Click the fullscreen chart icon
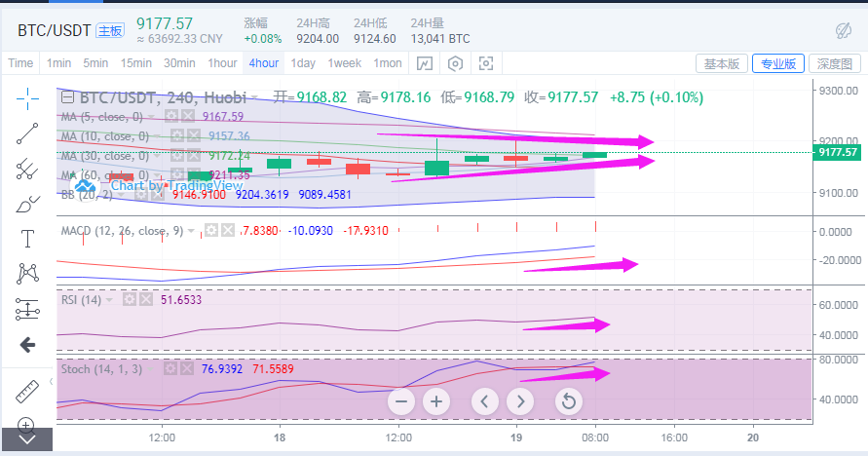The height and width of the screenshot is (456, 868). point(486,63)
